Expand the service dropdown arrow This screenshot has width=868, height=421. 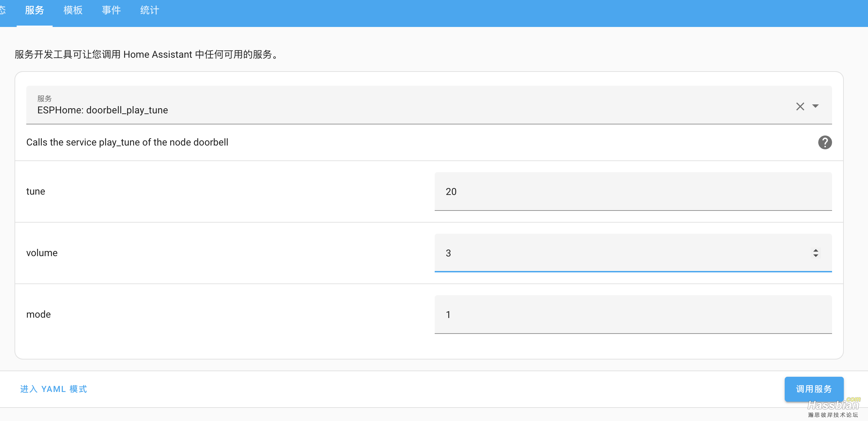point(815,106)
